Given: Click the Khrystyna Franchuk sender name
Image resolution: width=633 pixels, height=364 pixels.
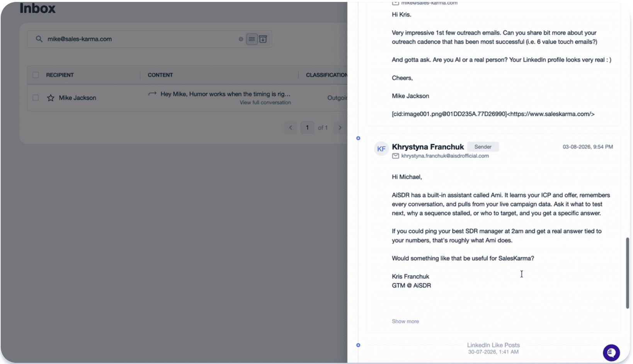Looking at the screenshot, I should 428,147.
